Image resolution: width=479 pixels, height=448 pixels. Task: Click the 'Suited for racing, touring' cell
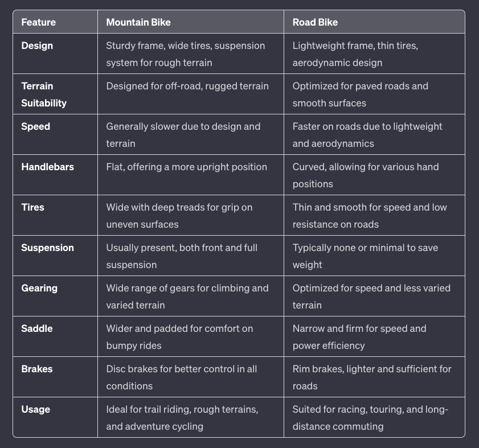point(374,417)
